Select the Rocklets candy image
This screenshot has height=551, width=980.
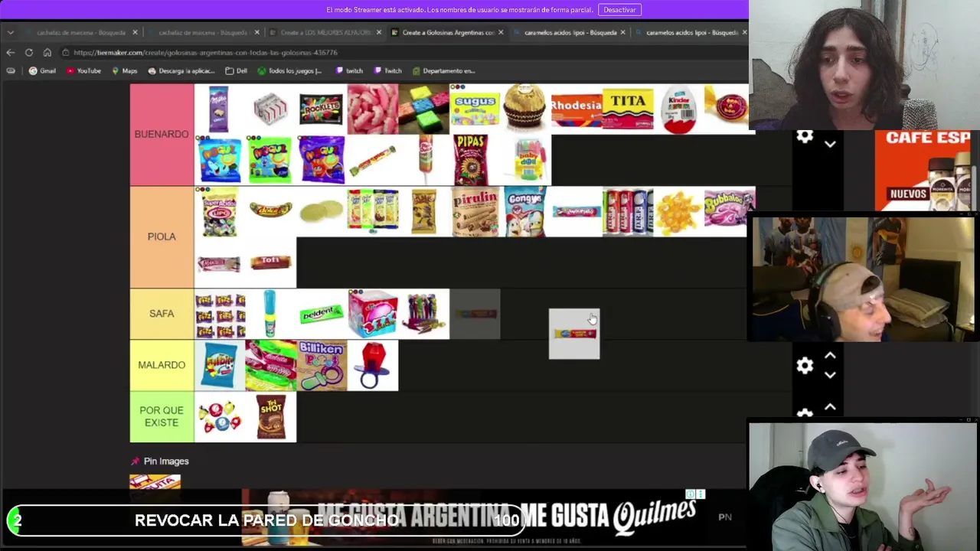(322, 109)
